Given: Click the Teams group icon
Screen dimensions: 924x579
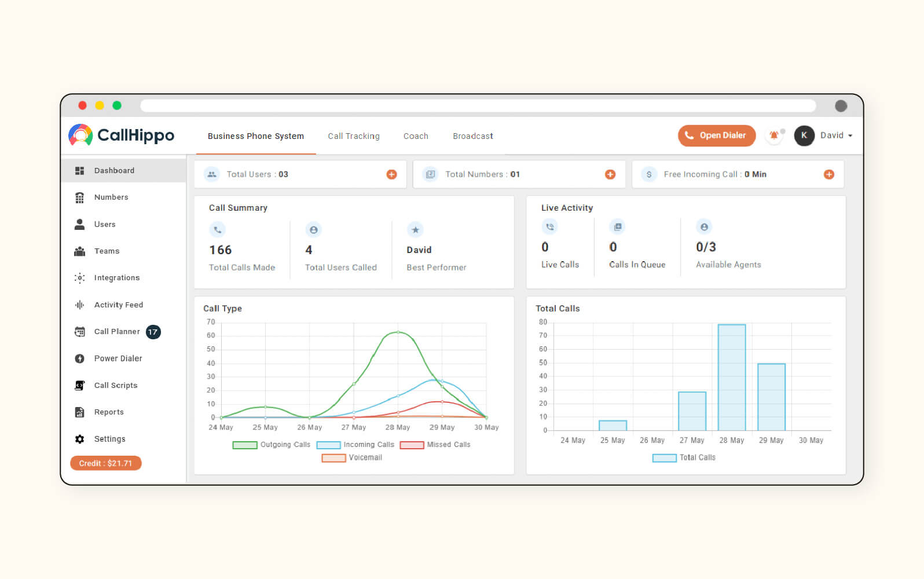Looking at the screenshot, I should click(x=80, y=251).
